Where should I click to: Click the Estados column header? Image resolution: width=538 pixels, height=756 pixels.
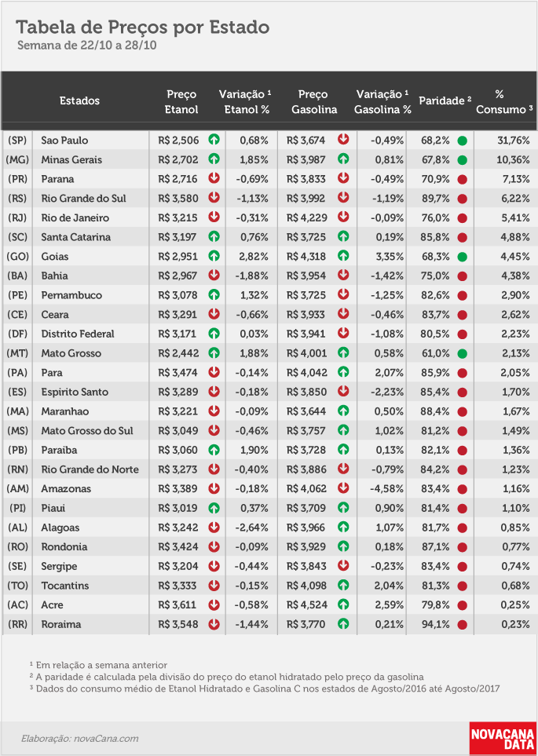point(79,100)
